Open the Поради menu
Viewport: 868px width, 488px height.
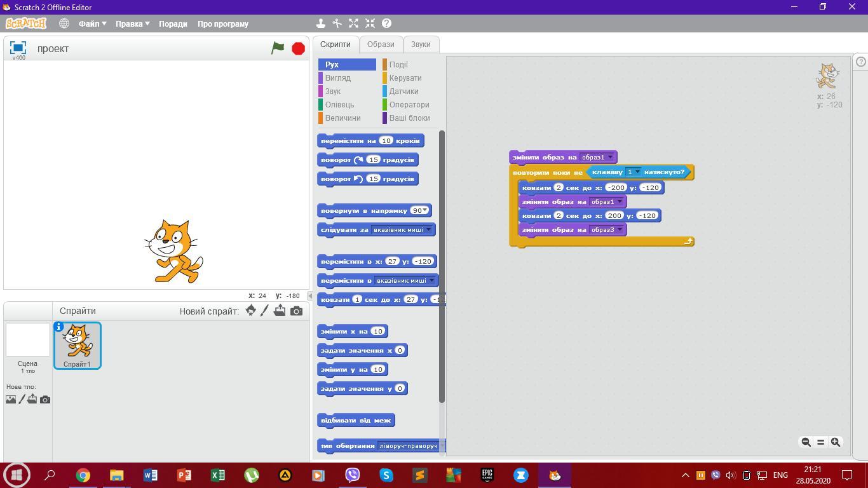click(x=173, y=24)
